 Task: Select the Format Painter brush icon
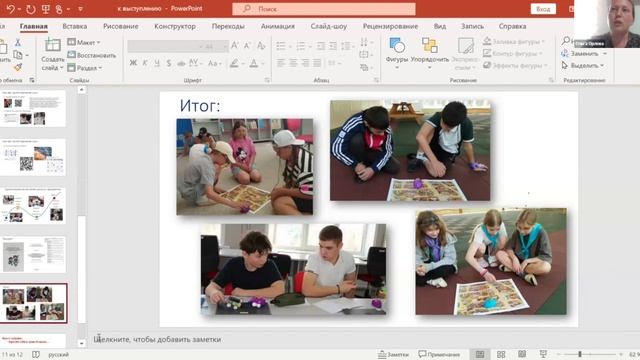click(18, 67)
